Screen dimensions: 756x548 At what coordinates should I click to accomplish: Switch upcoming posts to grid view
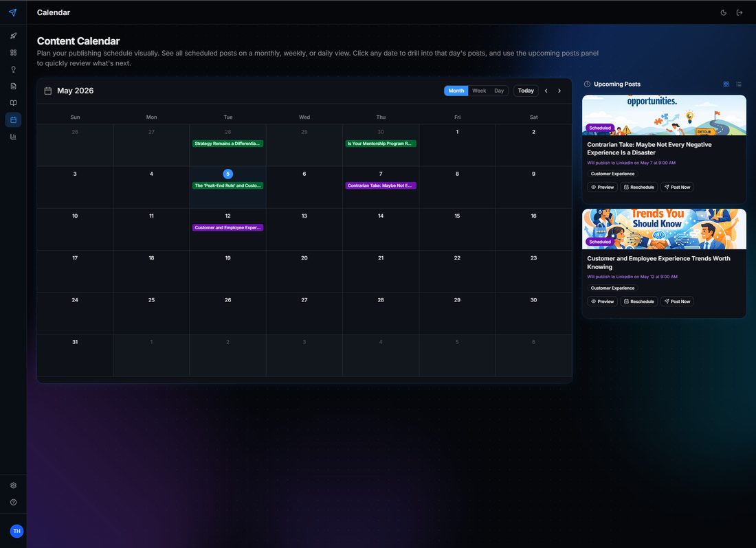pyautogui.click(x=726, y=84)
